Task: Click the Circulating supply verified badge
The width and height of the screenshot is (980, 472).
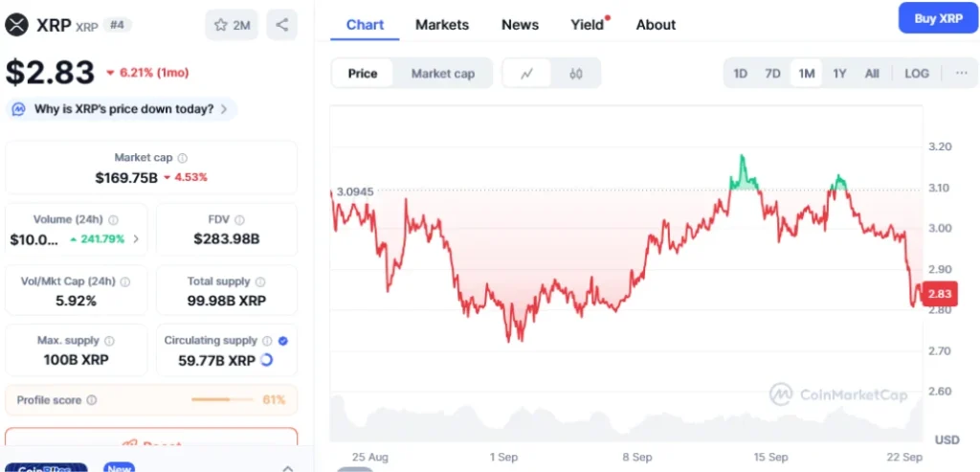Action: point(283,341)
